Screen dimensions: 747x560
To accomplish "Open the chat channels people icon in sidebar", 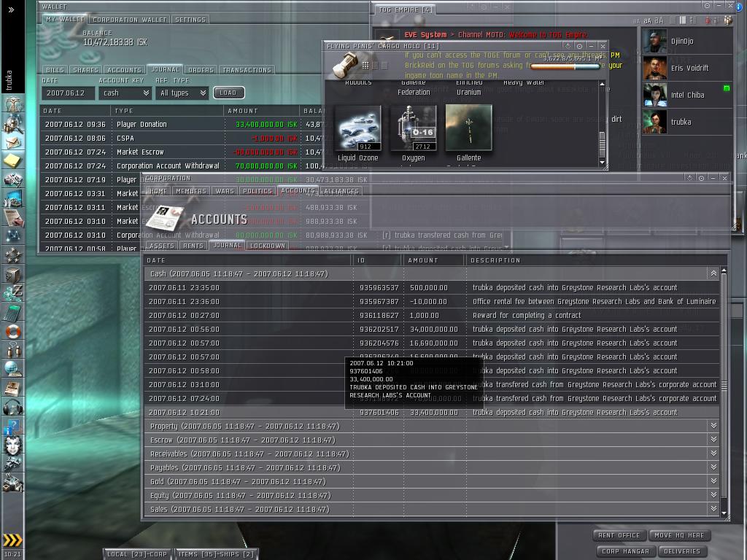I will [x=13, y=350].
